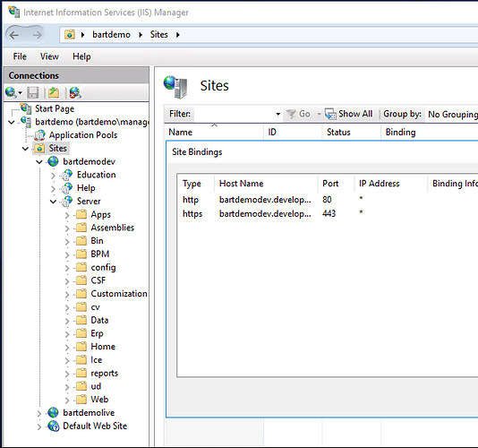Click the Sites folder icon in tree
Screen dimensions: 478x448
click(x=39, y=149)
